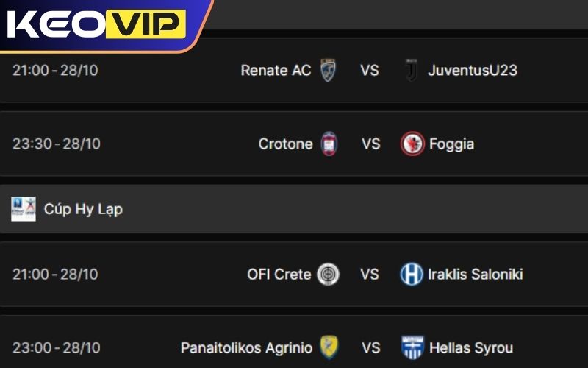Click the Hellas Syrou team crest
Viewport: 588px width, 368px height.
pyautogui.click(x=412, y=347)
